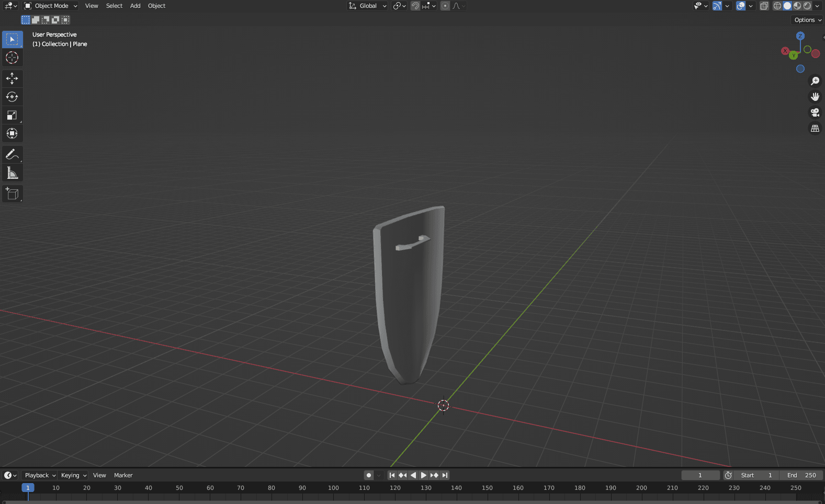Toggle camera view icon

[815, 112]
